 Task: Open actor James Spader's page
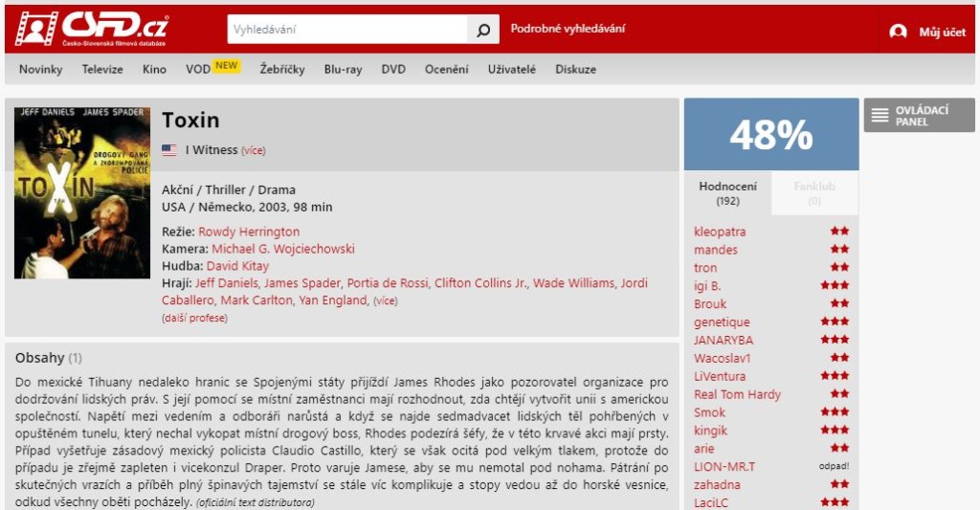tap(301, 283)
